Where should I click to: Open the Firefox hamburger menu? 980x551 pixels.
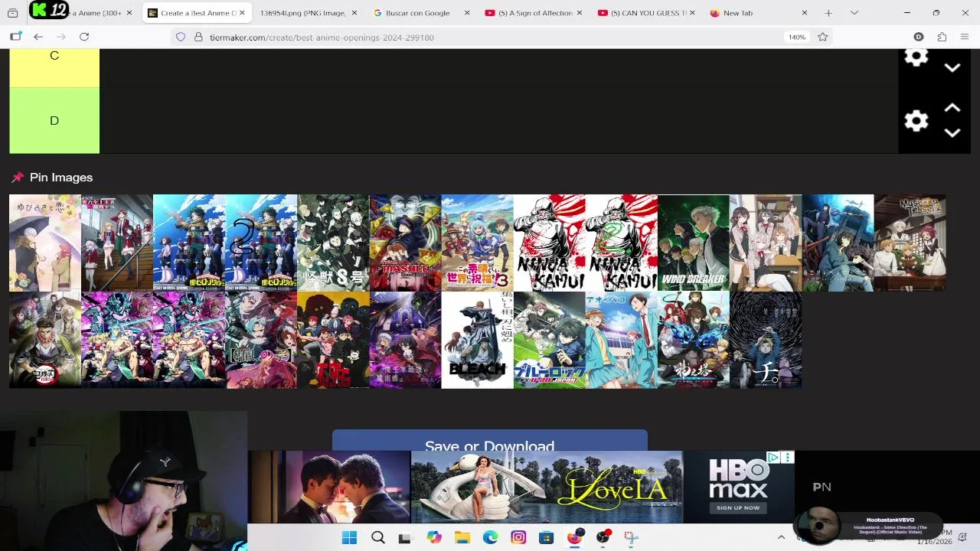[965, 37]
